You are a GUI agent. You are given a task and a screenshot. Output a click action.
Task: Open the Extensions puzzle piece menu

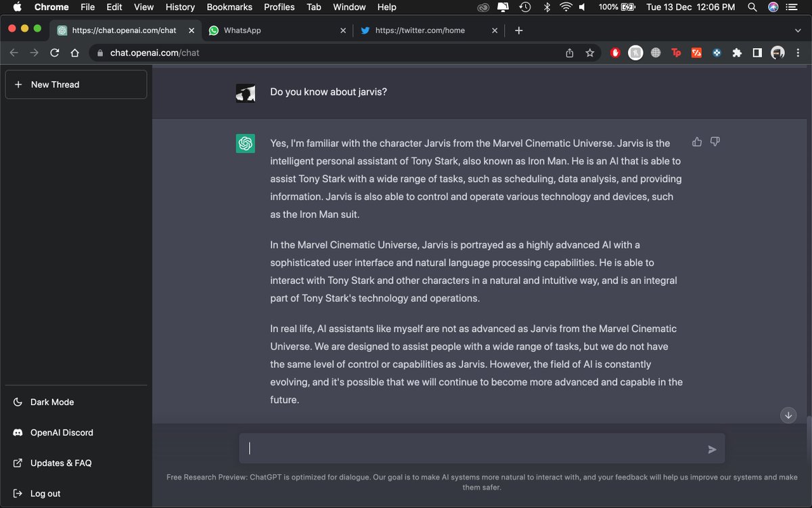(737, 52)
